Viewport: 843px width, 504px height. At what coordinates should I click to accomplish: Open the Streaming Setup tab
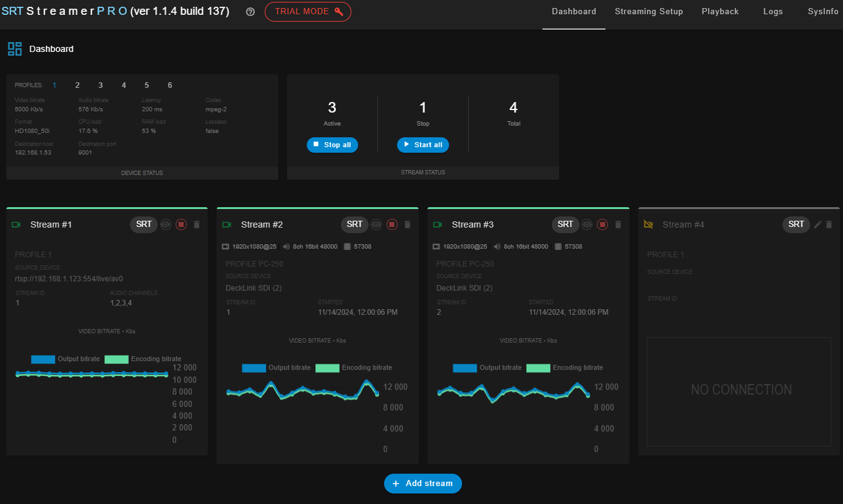[x=649, y=12]
